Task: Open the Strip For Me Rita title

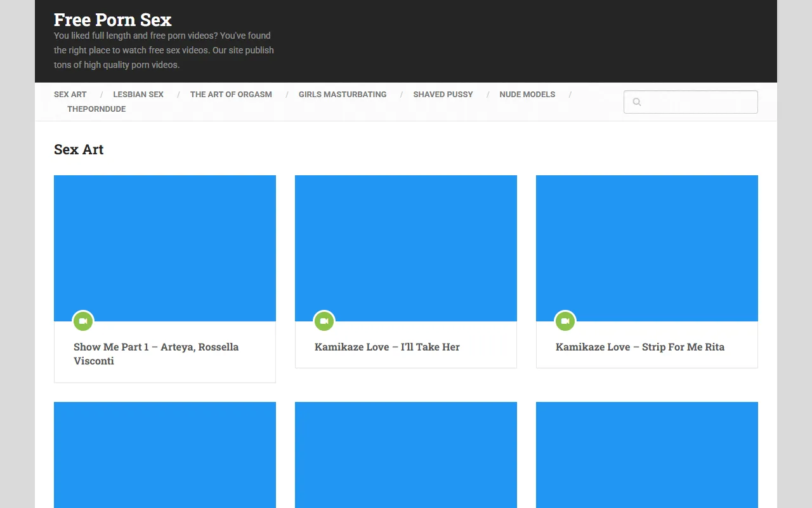Action: click(640, 347)
